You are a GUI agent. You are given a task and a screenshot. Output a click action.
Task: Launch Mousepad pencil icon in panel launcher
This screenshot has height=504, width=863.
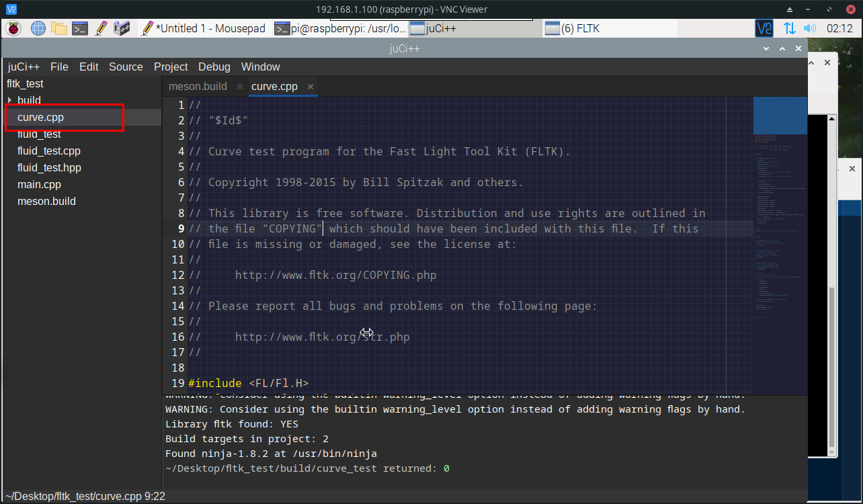(x=101, y=28)
